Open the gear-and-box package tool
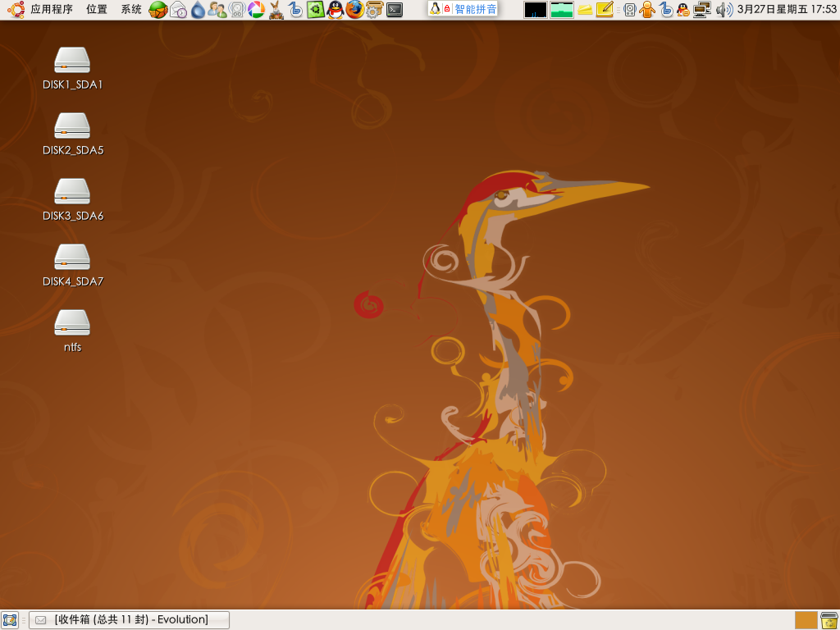The width and height of the screenshot is (840, 630). point(374,10)
